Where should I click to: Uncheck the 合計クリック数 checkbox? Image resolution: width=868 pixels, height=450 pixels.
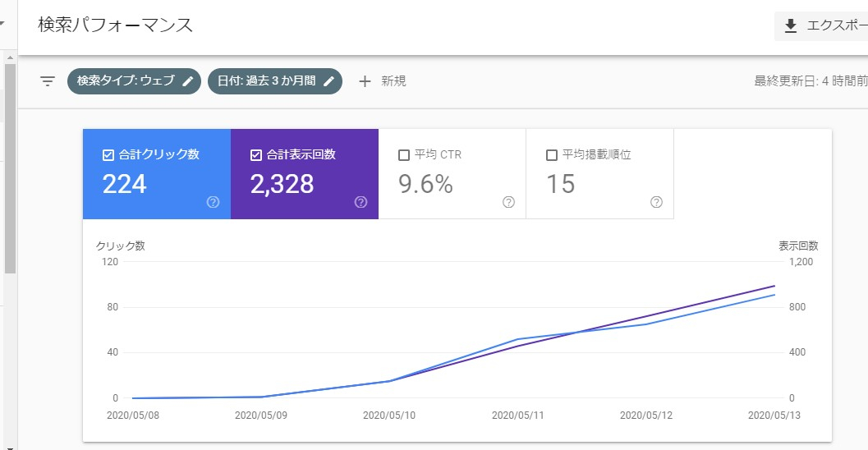(x=108, y=155)
